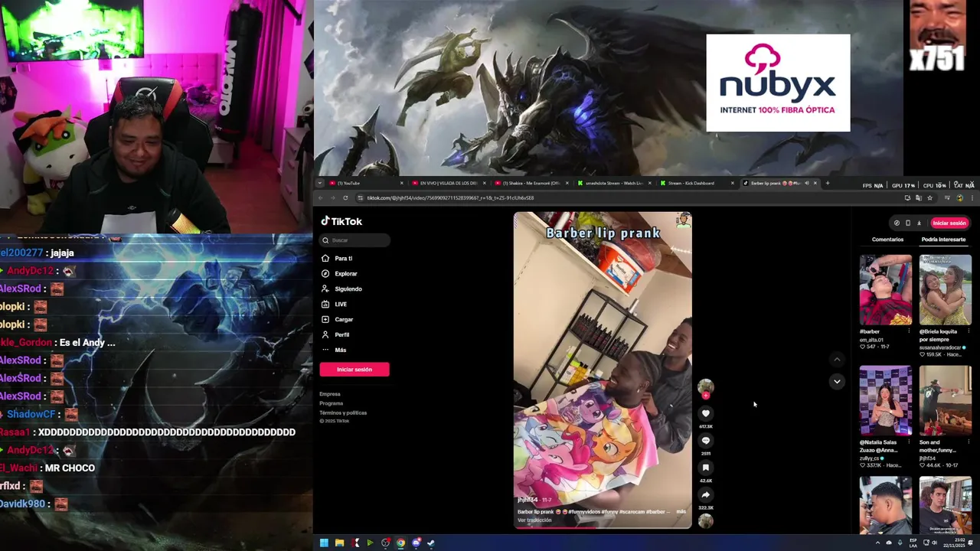The width and height of the screenshot is (980, 551).
Task: Open the Natalia Salas Zuazo video thumbnail
Action: (885, 400)
